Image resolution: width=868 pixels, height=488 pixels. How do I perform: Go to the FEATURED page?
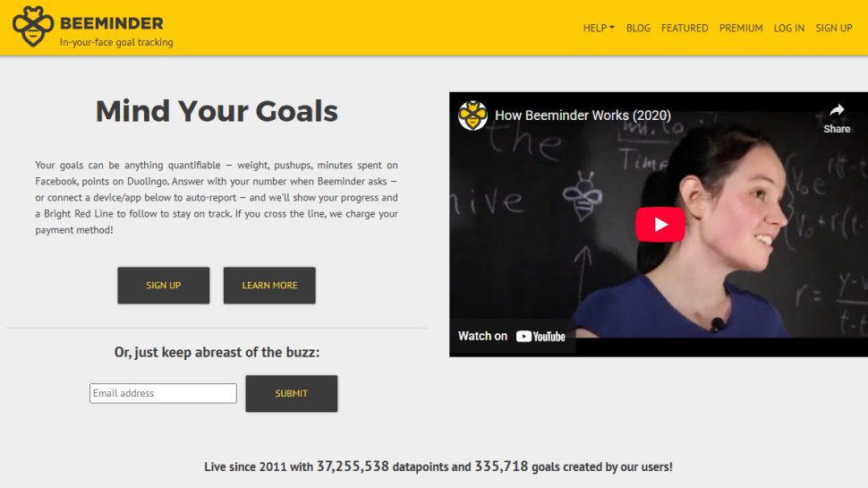(x=685, y=28)
